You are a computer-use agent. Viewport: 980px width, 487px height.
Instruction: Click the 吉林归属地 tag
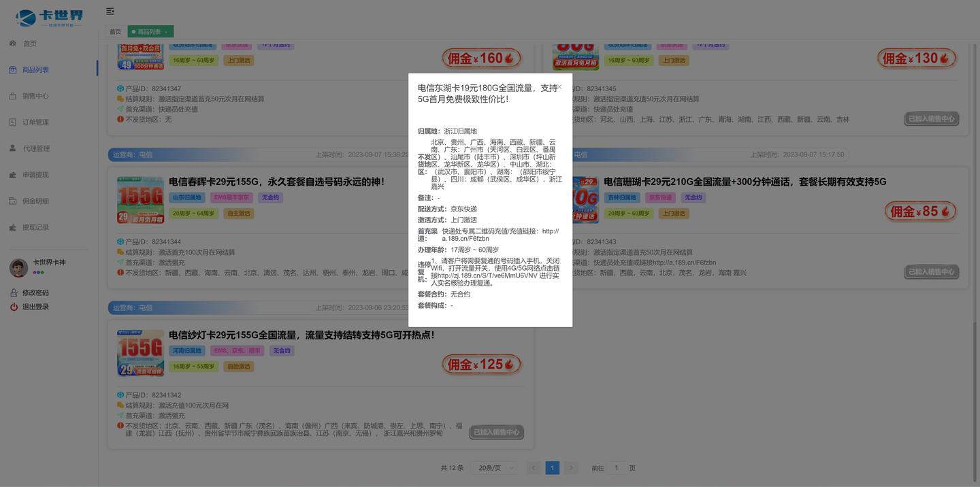622,197
